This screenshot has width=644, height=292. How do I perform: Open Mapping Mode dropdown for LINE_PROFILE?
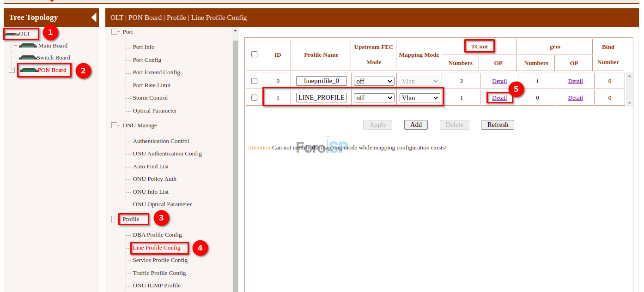coord(419,98)
